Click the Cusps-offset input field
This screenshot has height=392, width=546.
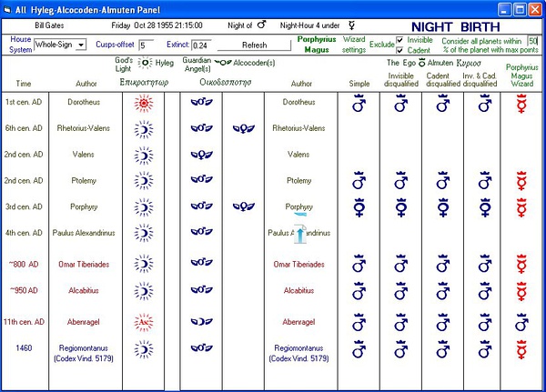click(147, 45)
